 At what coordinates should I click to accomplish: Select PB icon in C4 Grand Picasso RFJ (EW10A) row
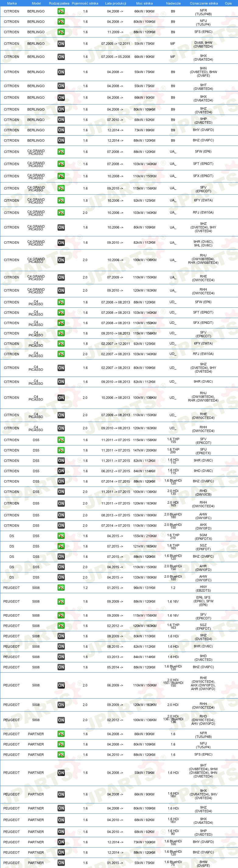(61, 213)
